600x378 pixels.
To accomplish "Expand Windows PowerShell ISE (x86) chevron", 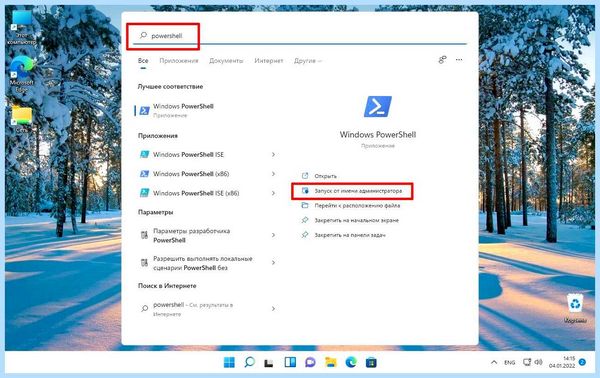I will tap(273, 193).
